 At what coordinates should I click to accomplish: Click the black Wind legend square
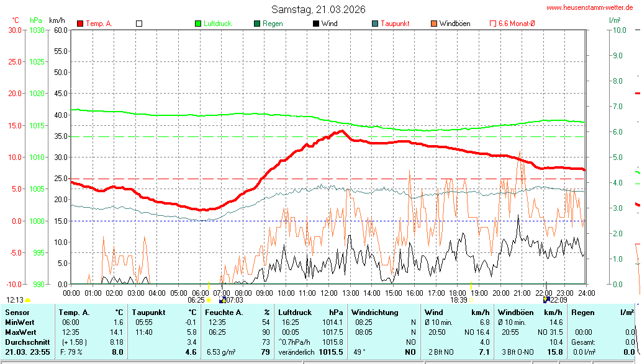coord(316,24)
